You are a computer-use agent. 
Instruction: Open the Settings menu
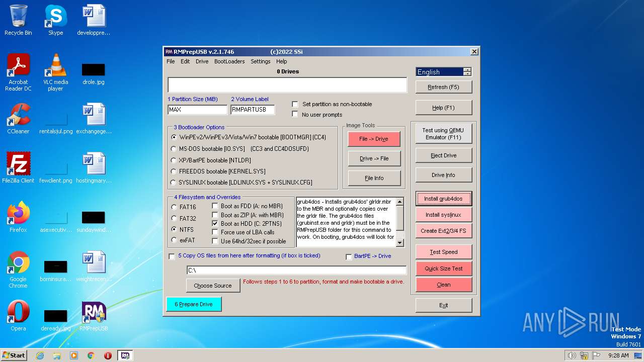click(x=260, y=61)
